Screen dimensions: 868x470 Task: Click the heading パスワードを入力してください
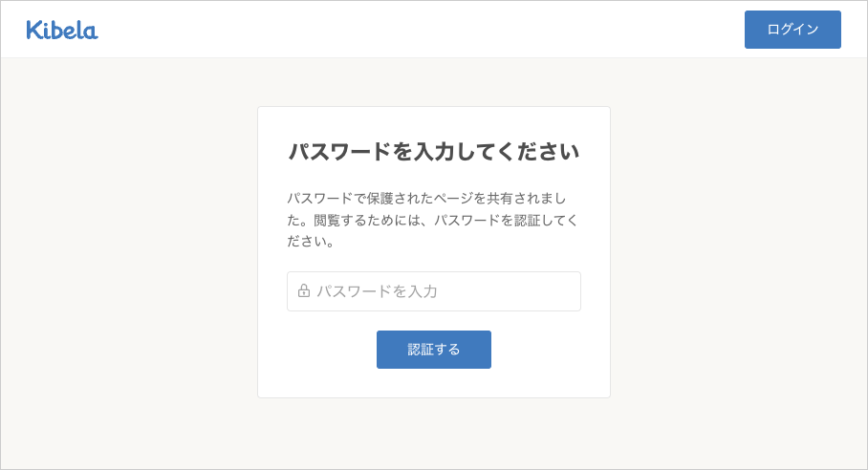coord(433,152)
